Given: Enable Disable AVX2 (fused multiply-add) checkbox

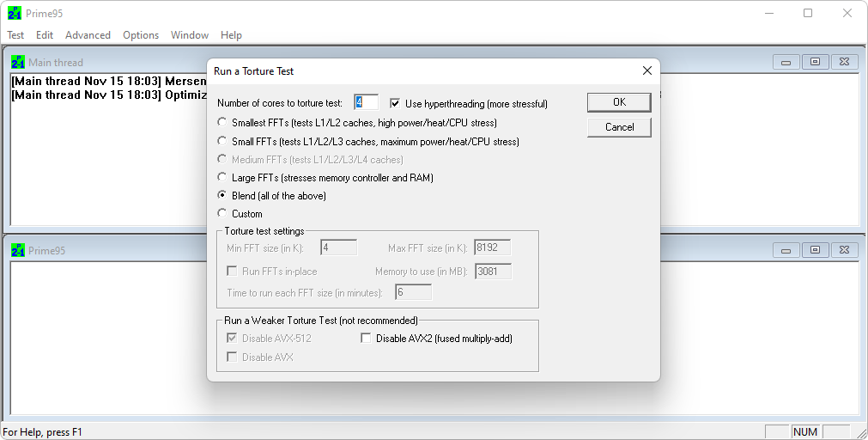Looking at the screenshot, I should (x=367, y=339).
